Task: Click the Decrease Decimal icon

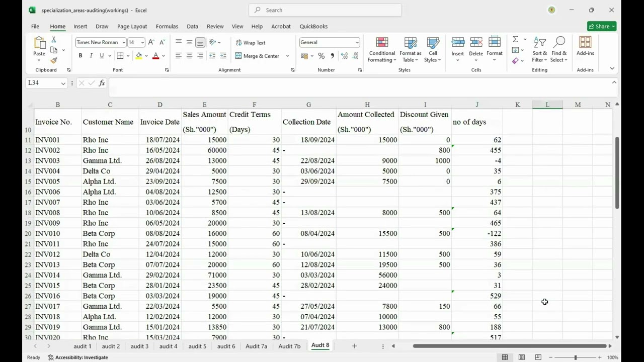Action: pyautogui.click(x=356, y=56)
